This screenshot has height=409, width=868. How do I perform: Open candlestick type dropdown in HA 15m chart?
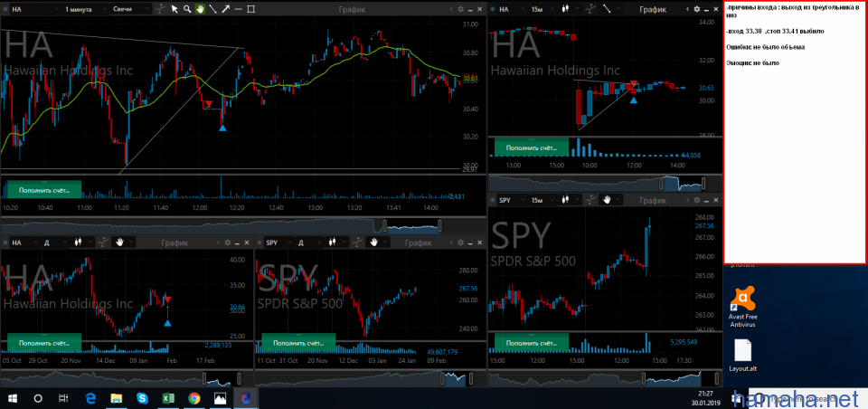click(571, 9)
